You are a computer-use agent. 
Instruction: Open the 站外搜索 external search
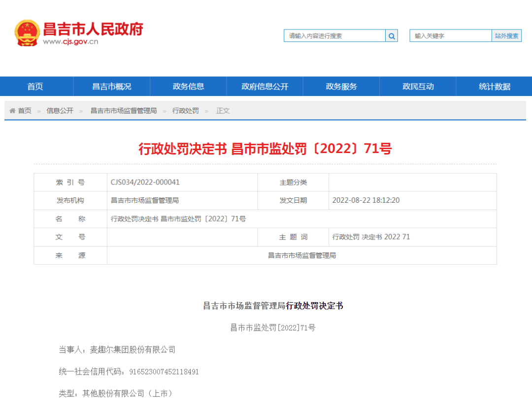[506, 35]
